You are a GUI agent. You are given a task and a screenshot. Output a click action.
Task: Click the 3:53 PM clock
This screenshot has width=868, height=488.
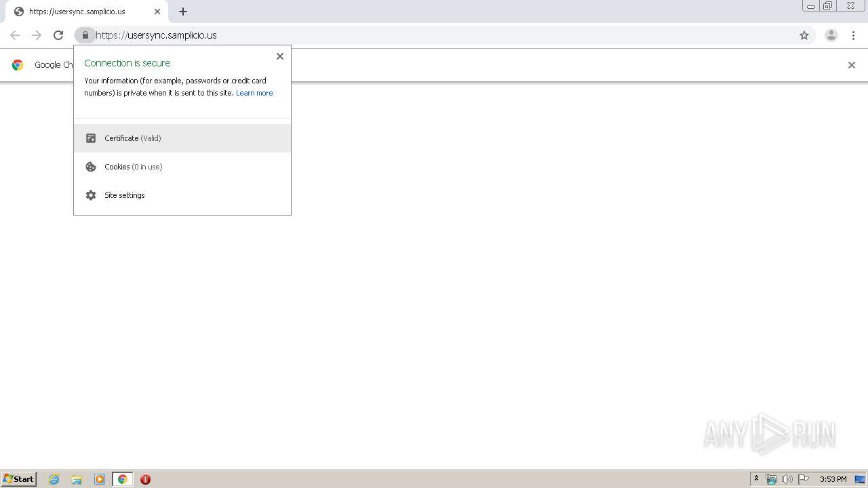[833, 479]
